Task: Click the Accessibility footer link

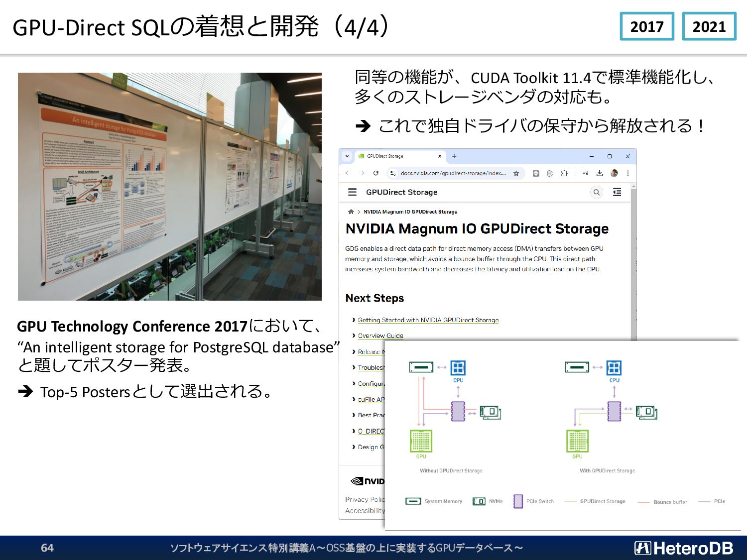Action: [365, 511]
